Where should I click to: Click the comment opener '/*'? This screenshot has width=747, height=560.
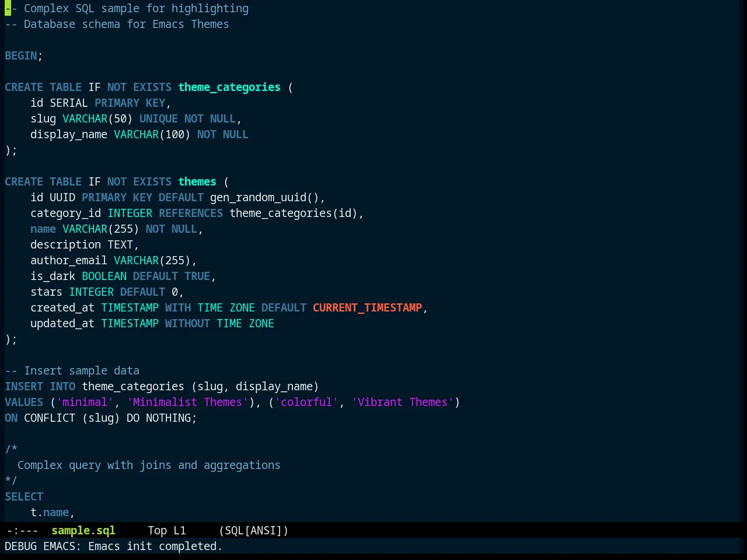click(x=11, y=449)
